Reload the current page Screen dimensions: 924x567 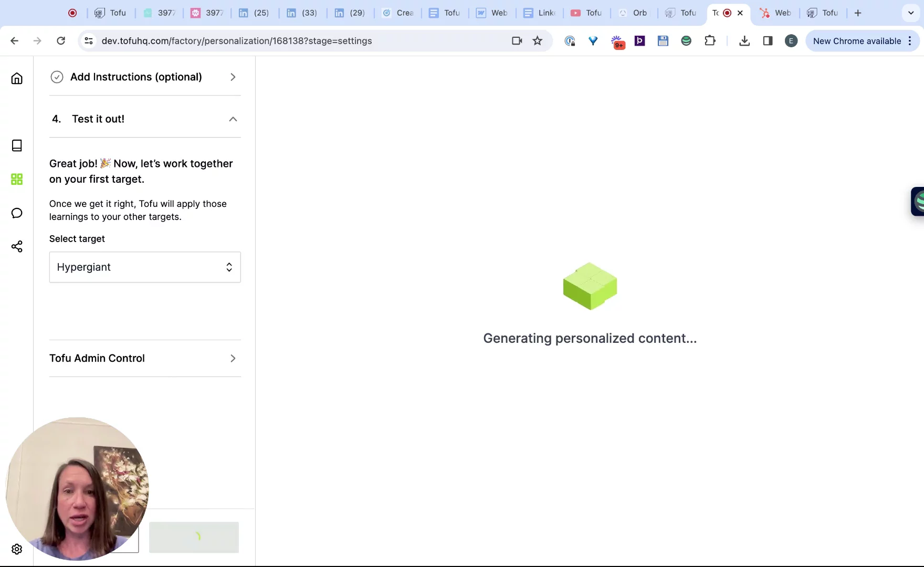[61, 41]
